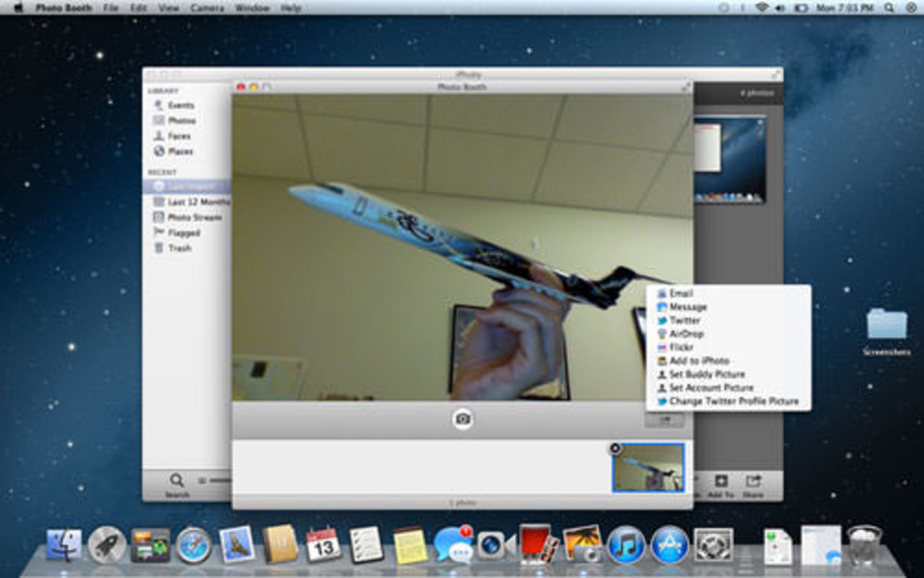Select Add to iPhoto share option
This screenshot has width=924, height=578.
698,361
